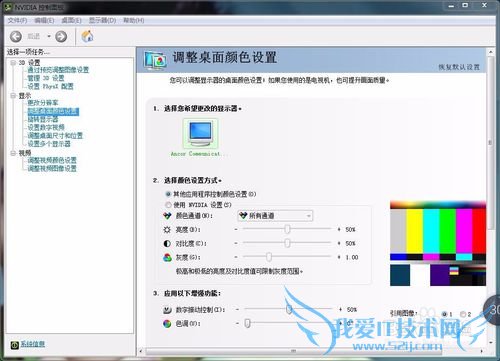
Task: Open 更改分辨率 in the tree
Action: 43,103
